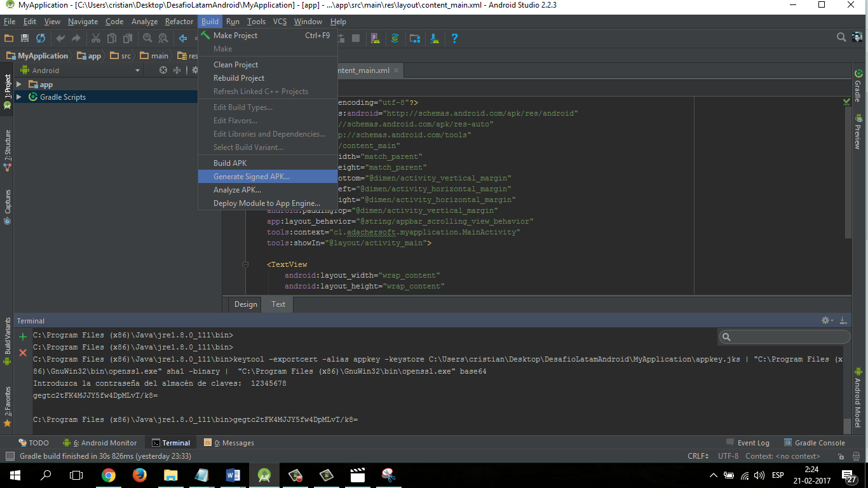Open Android Studio from Windows taskbar
Screen dimensions: 868x488
[263, 475]
